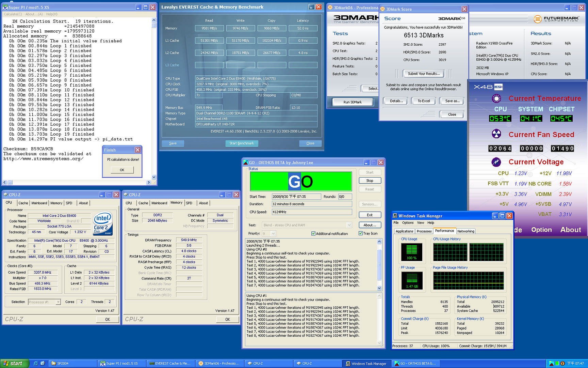Image resolution: width=588 pixels, height=368 pixels.
Task: Click the Current Fan Speed fan icon
Action: tap(496, 134)
